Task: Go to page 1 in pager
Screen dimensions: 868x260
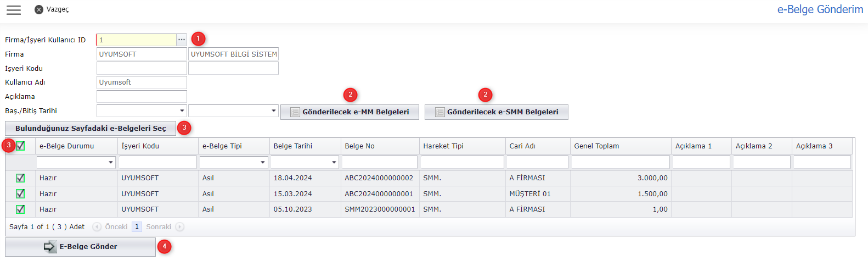Action: click(137, 226)
